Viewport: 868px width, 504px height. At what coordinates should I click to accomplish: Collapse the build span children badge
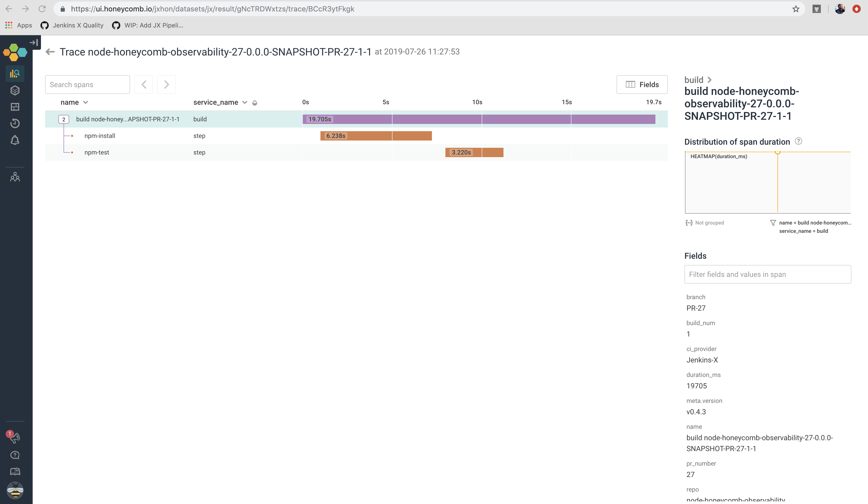point(64,119)
